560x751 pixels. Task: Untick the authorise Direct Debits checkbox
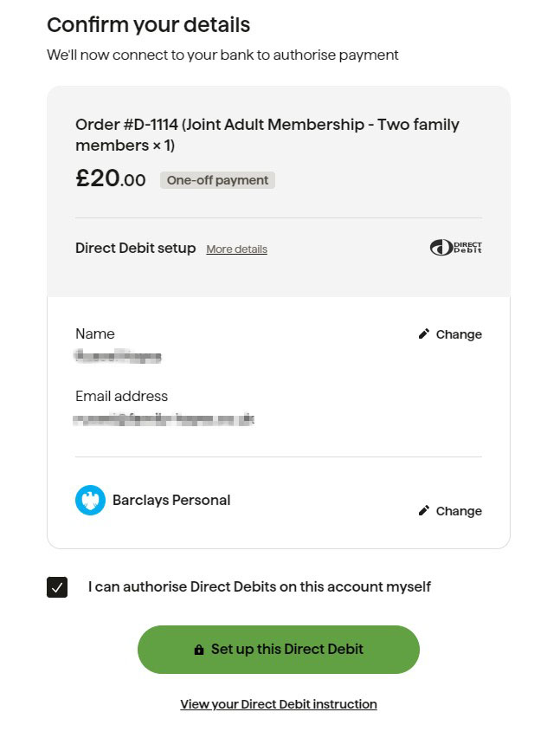[57, 587]
